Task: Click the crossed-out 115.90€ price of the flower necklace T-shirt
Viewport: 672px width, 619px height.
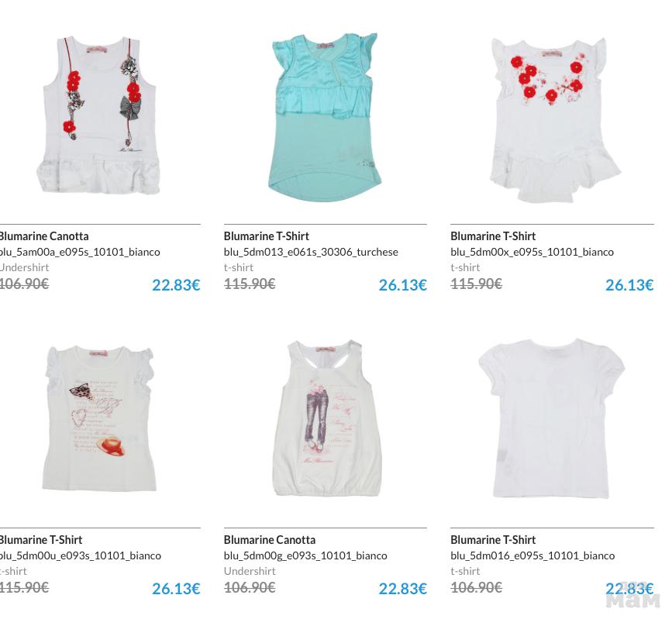Action: (x=476, y=284)
